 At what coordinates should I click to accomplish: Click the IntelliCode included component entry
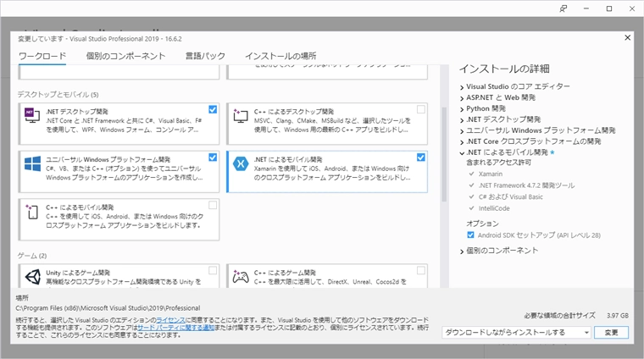click(494, 208)
